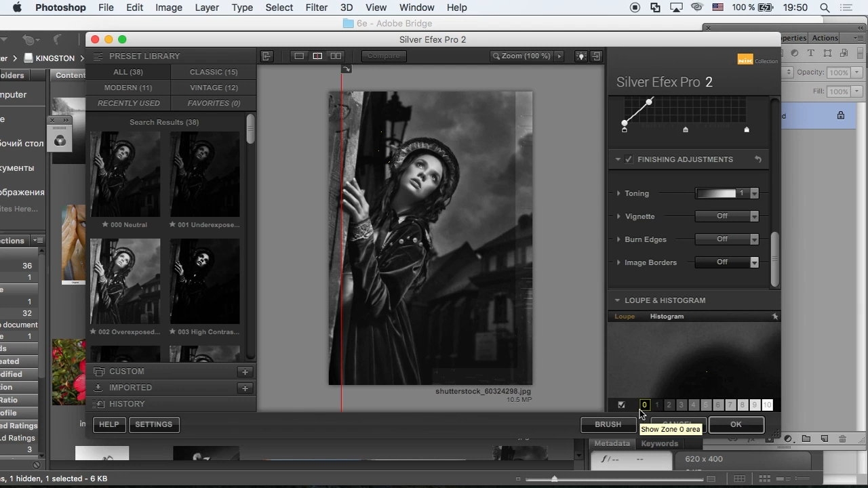Switch to the Histogram tab
The width and height of the screenshot is (868, 488).
coord(667,317)
